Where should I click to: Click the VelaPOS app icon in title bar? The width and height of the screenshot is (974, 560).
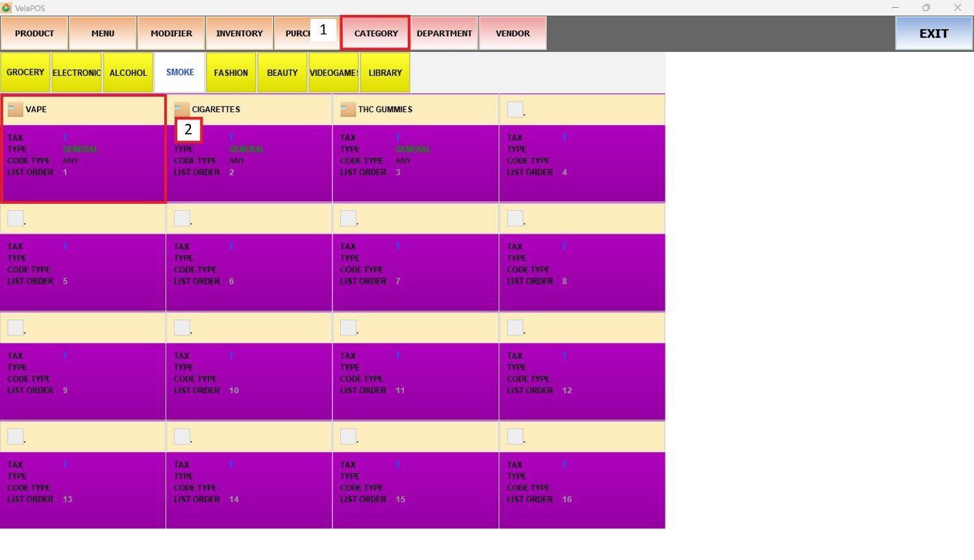click(6, 8)
